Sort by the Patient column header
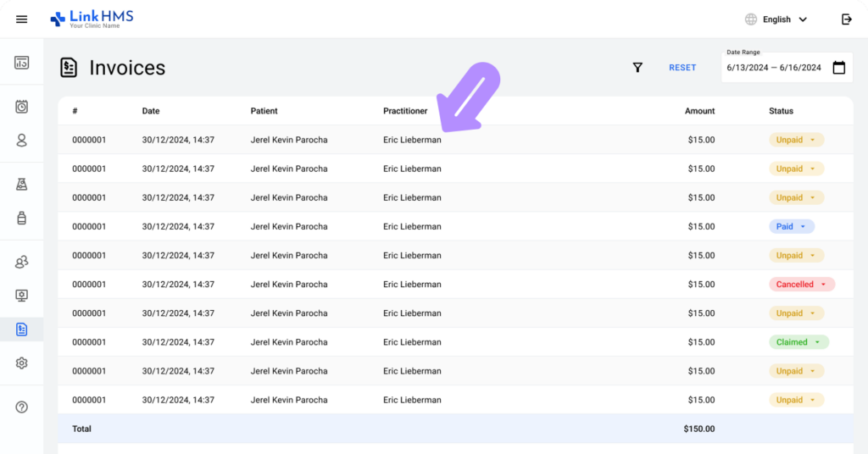The height and width of the screenshot is (454, 868). point(264,111)
